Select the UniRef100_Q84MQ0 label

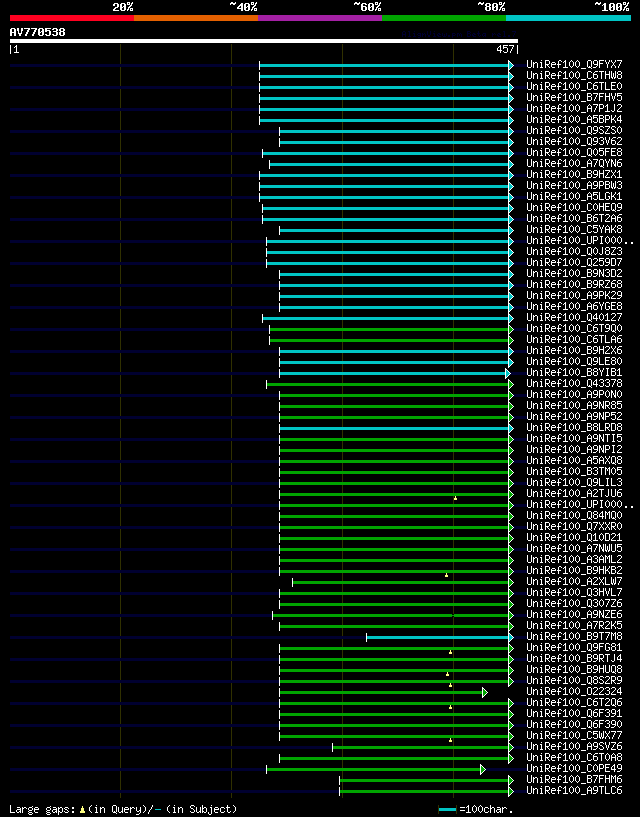(x=574, y=516)
